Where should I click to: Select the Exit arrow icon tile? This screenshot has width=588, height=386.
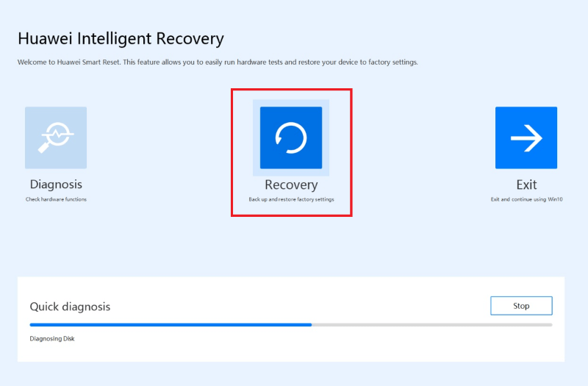click(x=526, y=137)
